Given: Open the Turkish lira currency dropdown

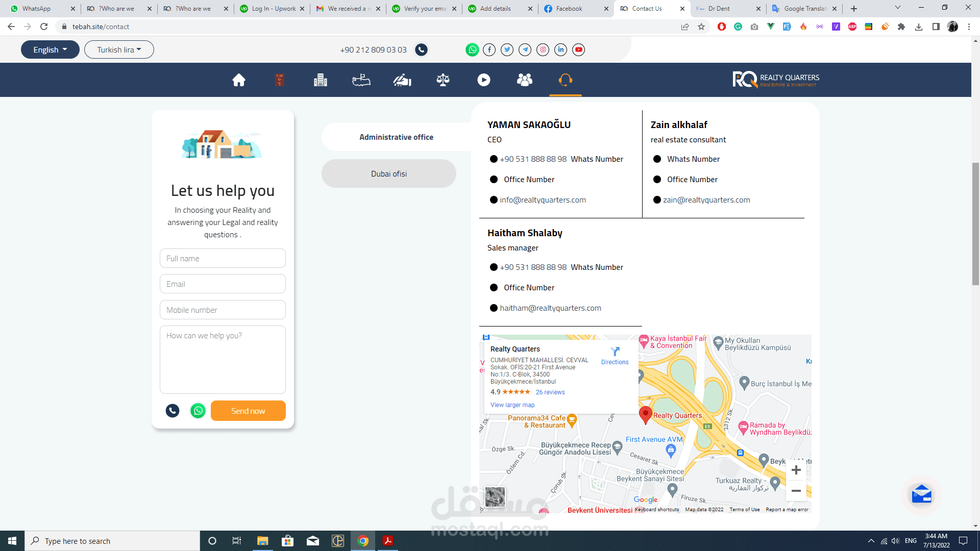Looking at the screenshot, I should tap(119, 49).
